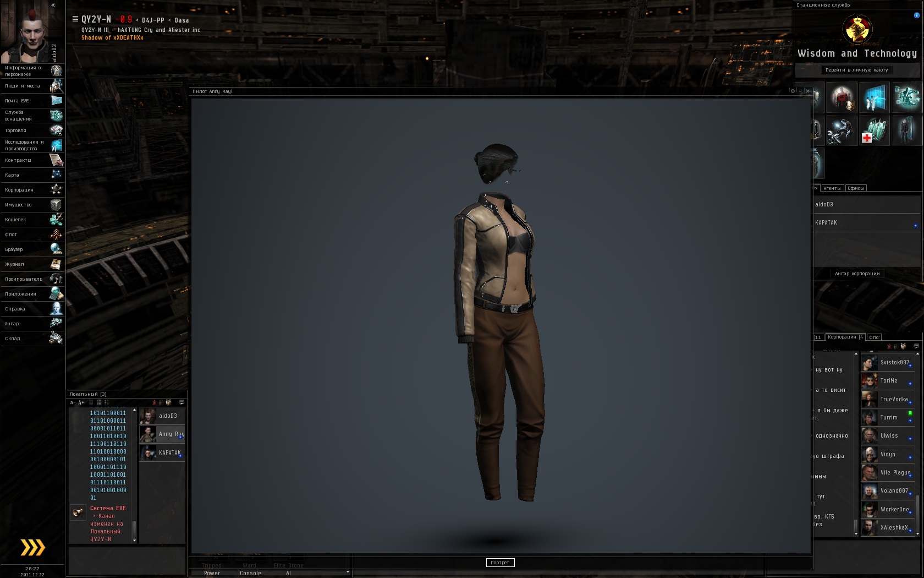Viewport: 924px width, 578px height.
Task: Open Oasa region link
Action: (x=182, y=20)
